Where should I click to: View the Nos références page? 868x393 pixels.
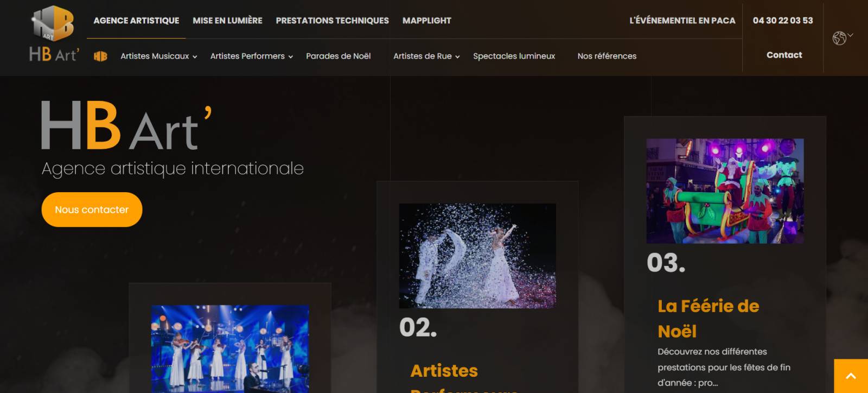tap(607, 56)
